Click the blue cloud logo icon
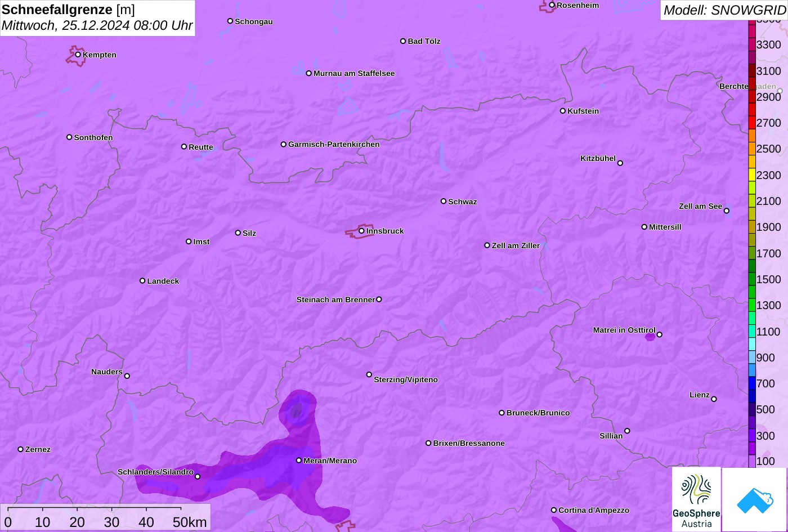788x532 pixels. pyautogui.click(x=754, y=499)
